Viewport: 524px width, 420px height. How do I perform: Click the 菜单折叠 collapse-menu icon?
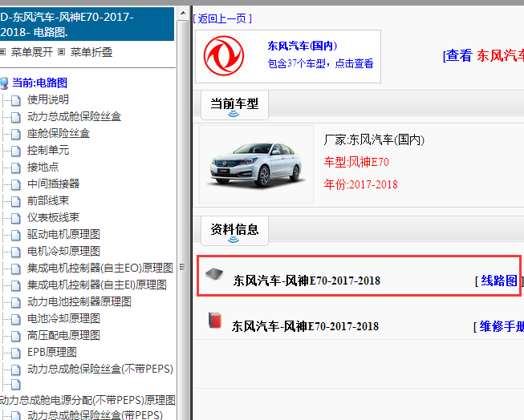coord(61,52)
